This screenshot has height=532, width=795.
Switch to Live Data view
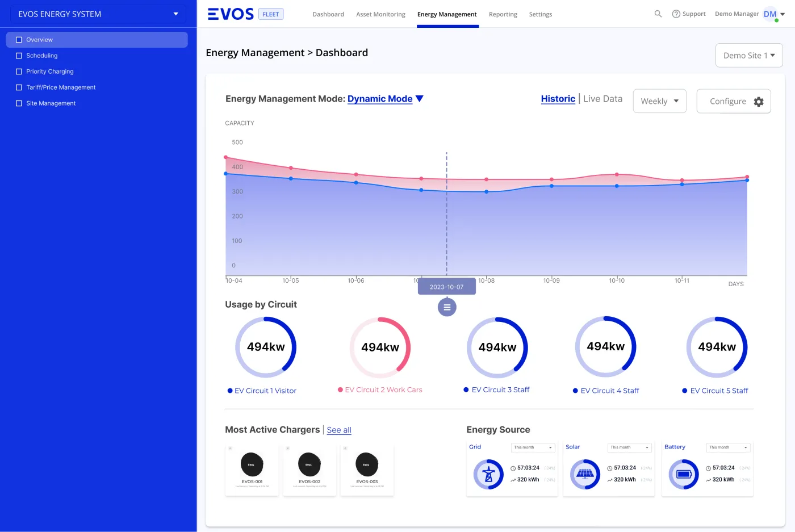click(x=602, y=98)
